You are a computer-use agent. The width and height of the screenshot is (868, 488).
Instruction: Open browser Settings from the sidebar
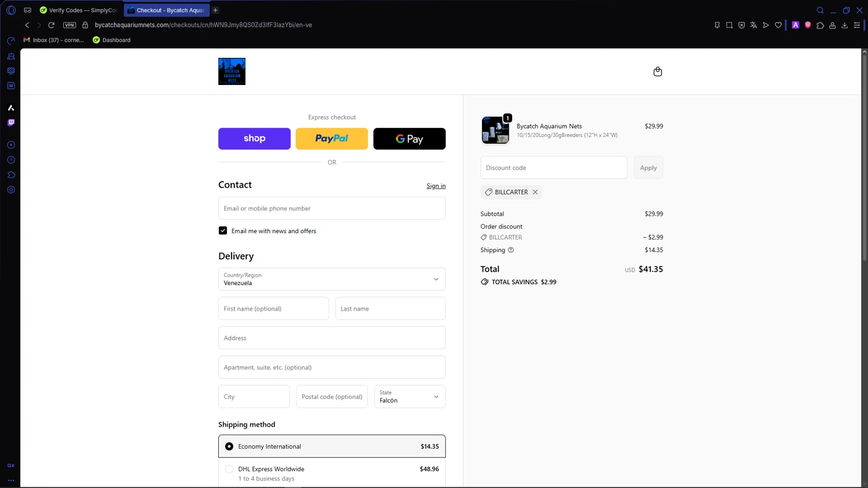coord(11,190)
